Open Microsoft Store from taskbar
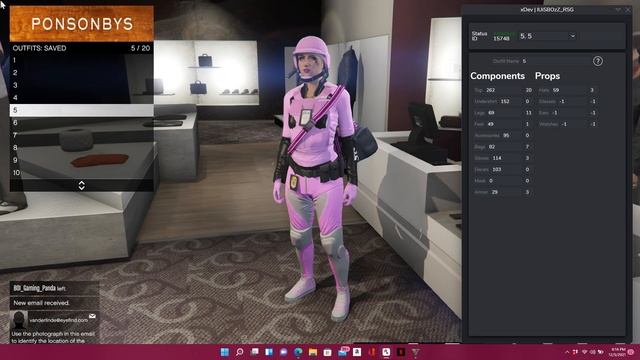Screen dimensions: 640x360 pyautogui.click(x=327, y=352)
